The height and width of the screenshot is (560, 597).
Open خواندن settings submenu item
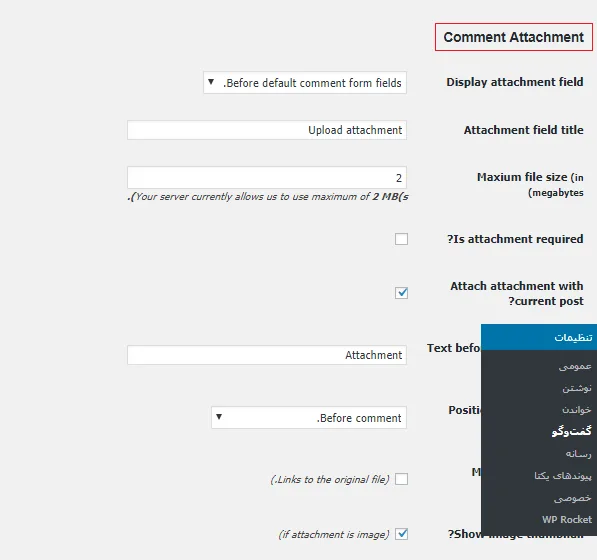[576, 410]
